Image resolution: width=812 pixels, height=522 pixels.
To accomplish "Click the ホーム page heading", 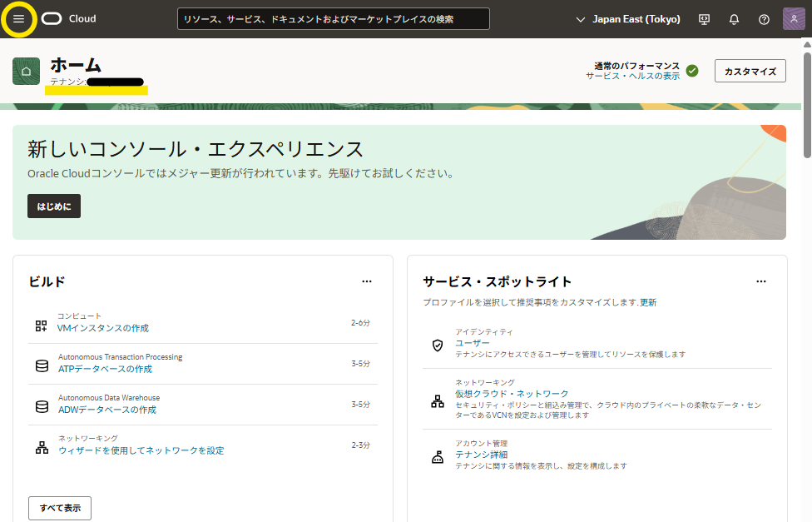I will pos(76,65).
